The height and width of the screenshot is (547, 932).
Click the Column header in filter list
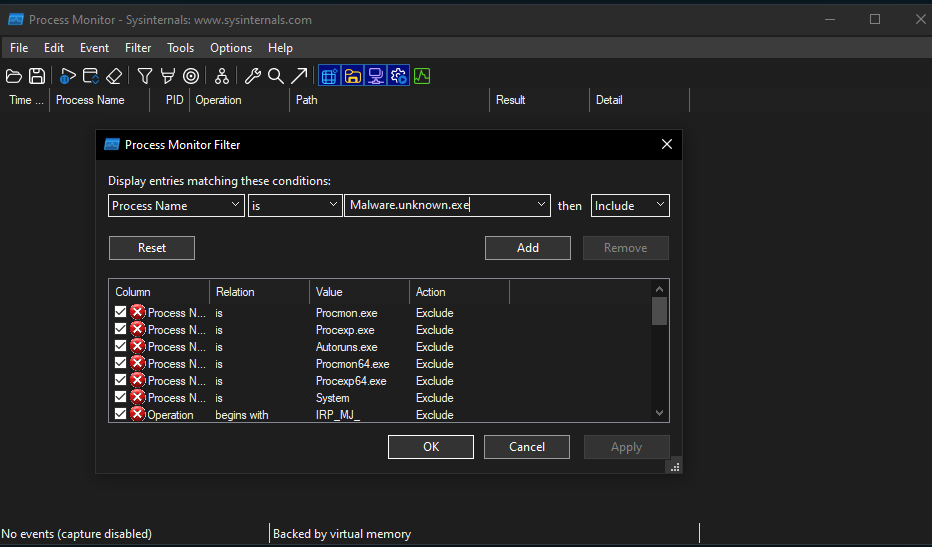[159, 292]
